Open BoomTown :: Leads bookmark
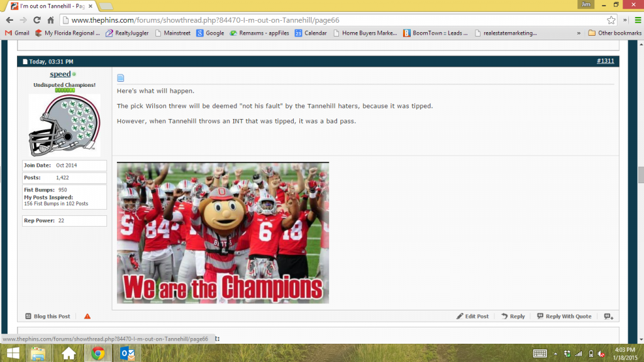644x362 pixels. point(436,33)
